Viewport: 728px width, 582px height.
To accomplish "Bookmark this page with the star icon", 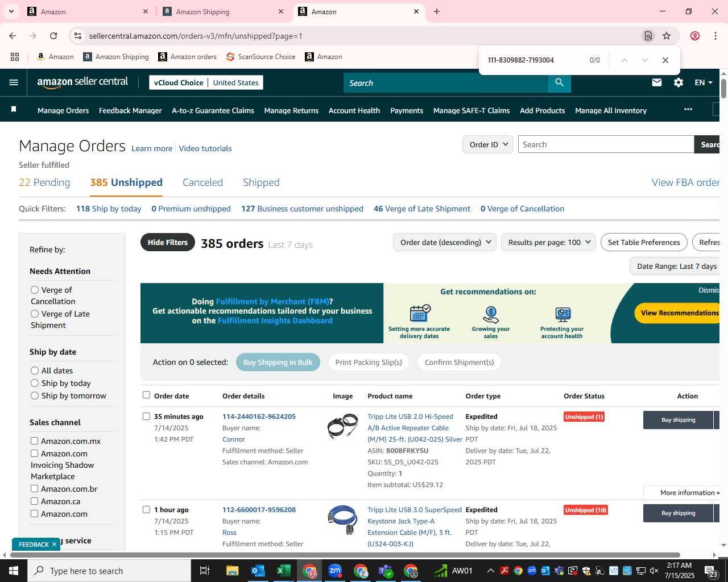I will point(667,36).
